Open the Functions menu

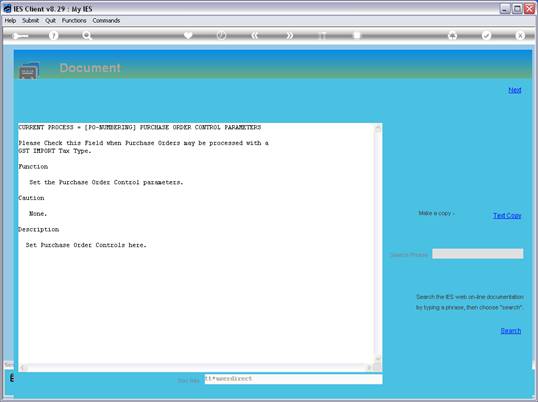tap(74, 21)
